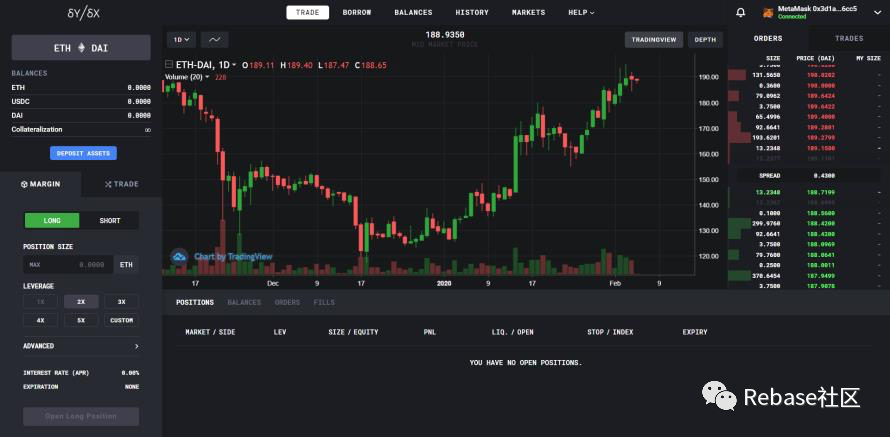Click the 2020 date label on time axis

(444, 283)
